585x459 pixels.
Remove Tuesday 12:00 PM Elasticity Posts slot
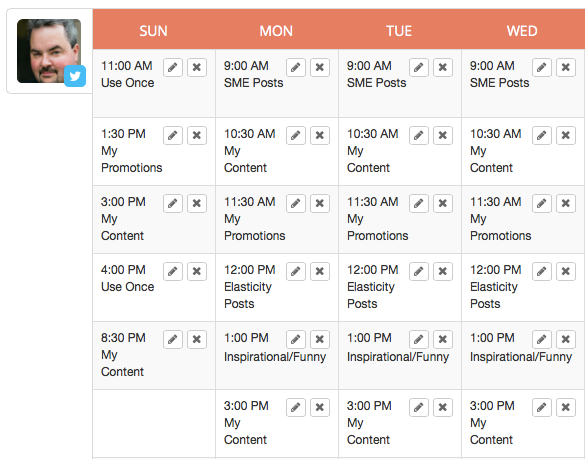pyautogui.click(x=443, y=271)
